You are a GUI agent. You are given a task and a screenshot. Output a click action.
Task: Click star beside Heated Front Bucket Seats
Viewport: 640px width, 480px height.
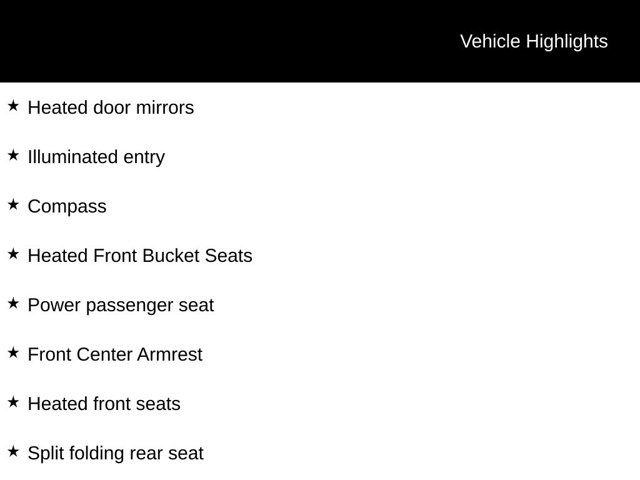[13, 254]
